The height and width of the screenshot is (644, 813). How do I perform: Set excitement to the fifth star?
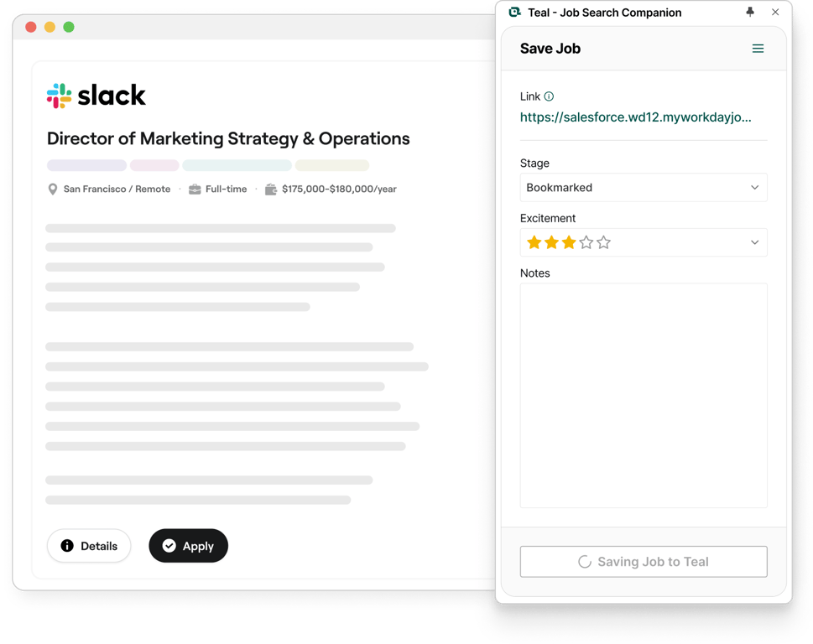click(x=603, y=242)
